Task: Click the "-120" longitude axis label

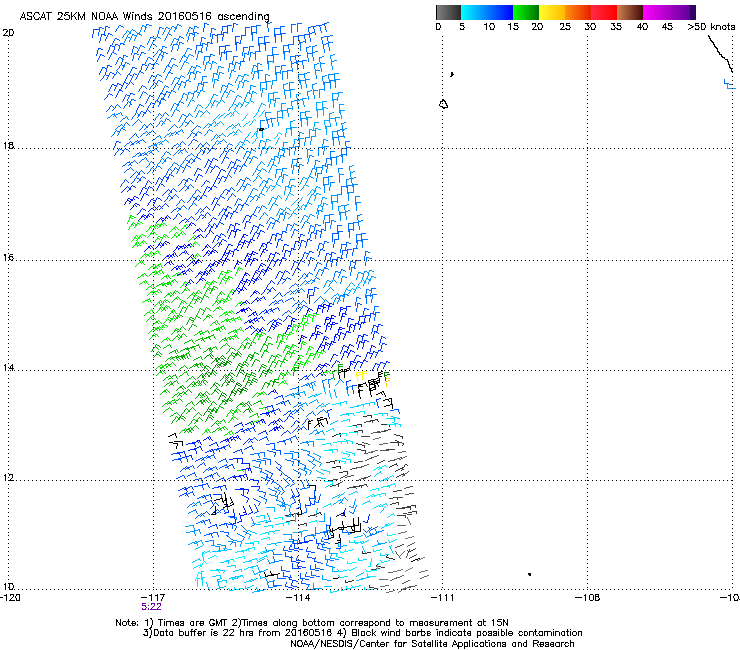Action: [x=10, y=598]
